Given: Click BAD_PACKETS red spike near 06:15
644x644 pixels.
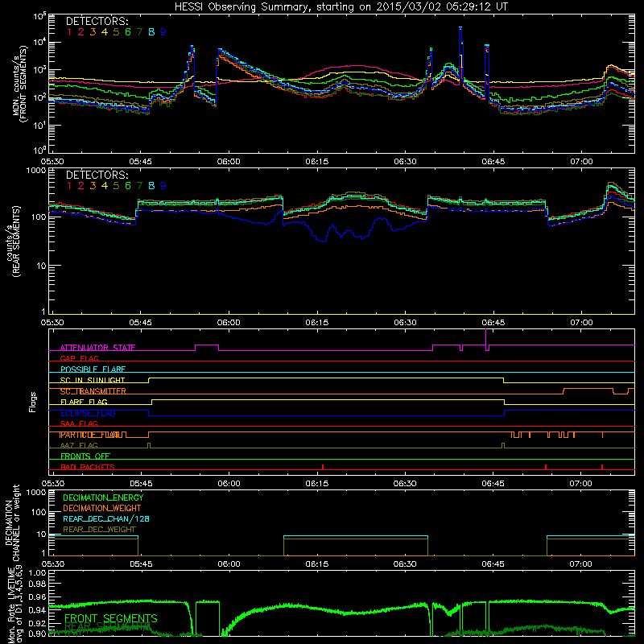Looking at the screenshot, I should click(323, 467).
